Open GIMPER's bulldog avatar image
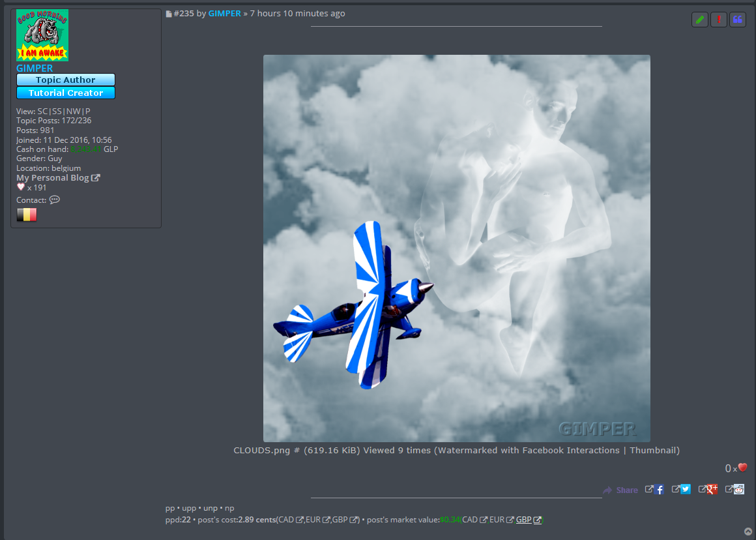Screen dimensions: 756x540 click(42, 35)
